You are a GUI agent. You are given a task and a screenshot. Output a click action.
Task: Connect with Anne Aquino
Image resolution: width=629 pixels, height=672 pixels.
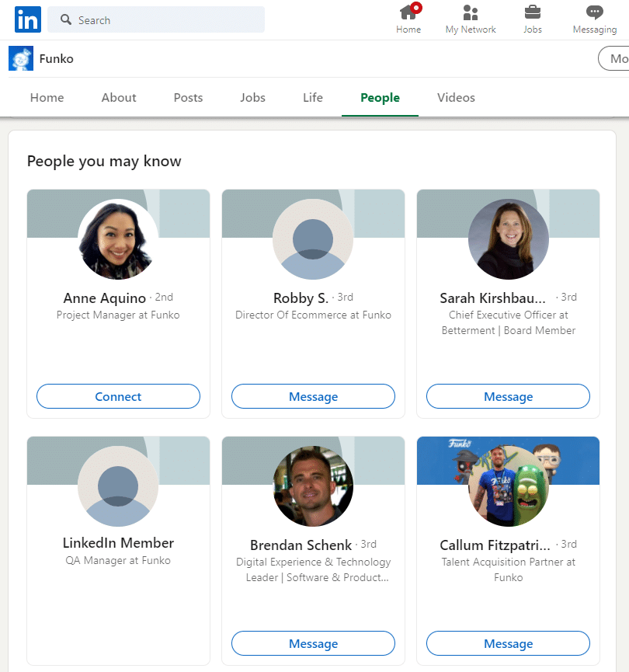[118, 396]
